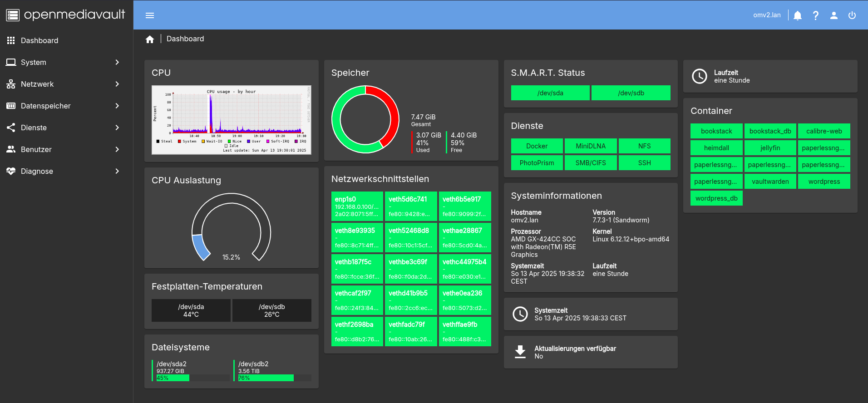This screenshot has height=403, width=868.
Task: Click the enp1s0 network interface tile
Action: tap(357, 206)
